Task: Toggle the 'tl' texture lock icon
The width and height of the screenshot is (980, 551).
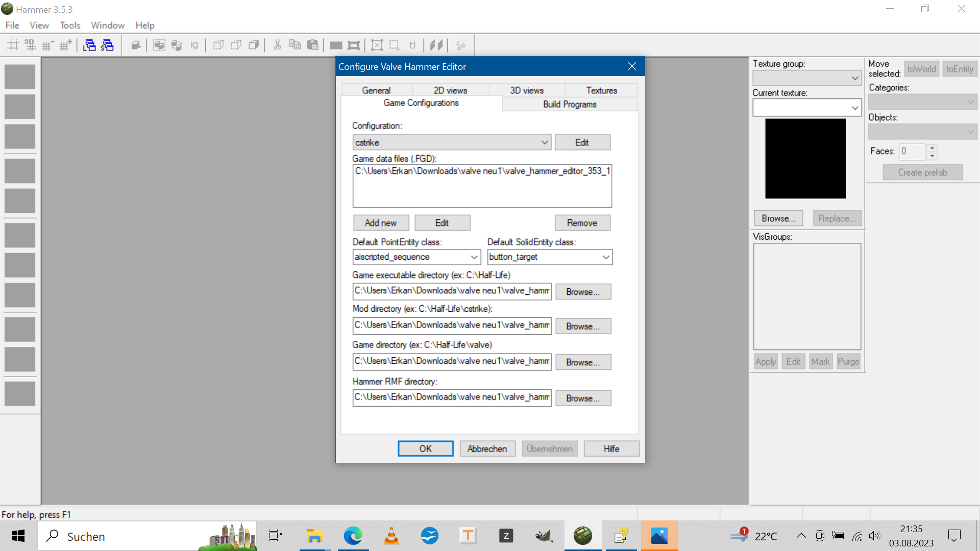Action: pos(412,45)
